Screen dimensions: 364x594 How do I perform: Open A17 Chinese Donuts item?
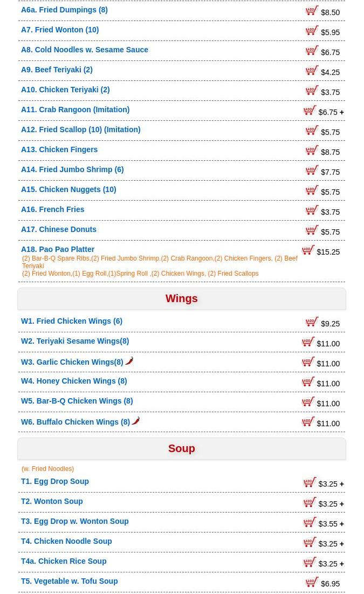[59, 229]
